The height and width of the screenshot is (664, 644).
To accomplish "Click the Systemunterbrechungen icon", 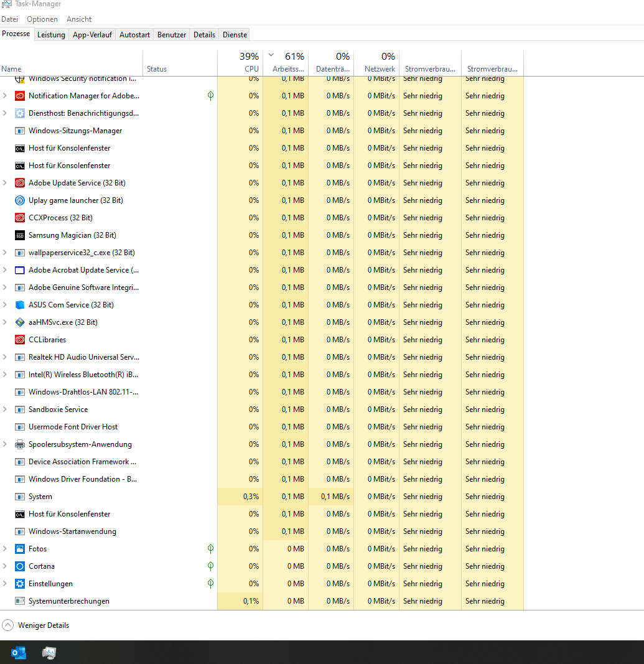I will point(19,601).
